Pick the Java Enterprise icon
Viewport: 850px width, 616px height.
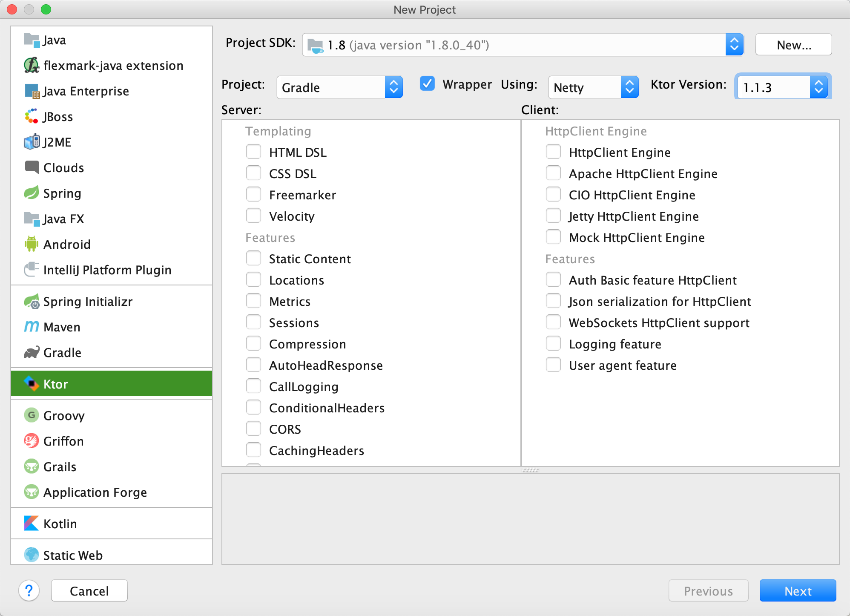32,91
